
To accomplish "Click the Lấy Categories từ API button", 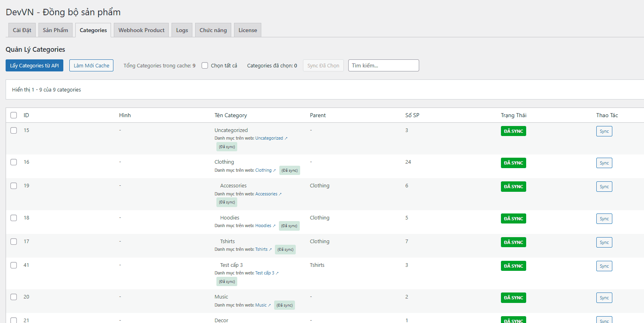I will point(34,65).
